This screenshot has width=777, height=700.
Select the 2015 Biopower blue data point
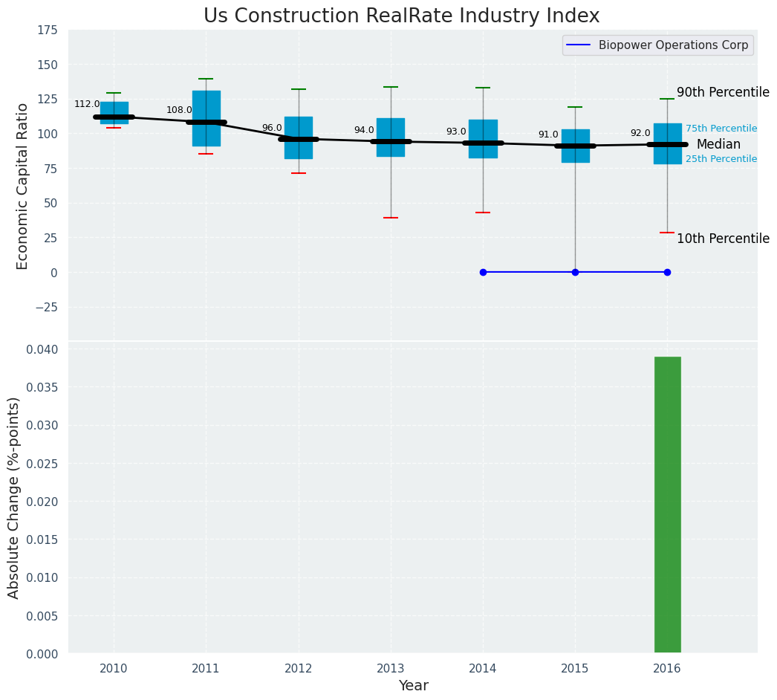(575, 272)
